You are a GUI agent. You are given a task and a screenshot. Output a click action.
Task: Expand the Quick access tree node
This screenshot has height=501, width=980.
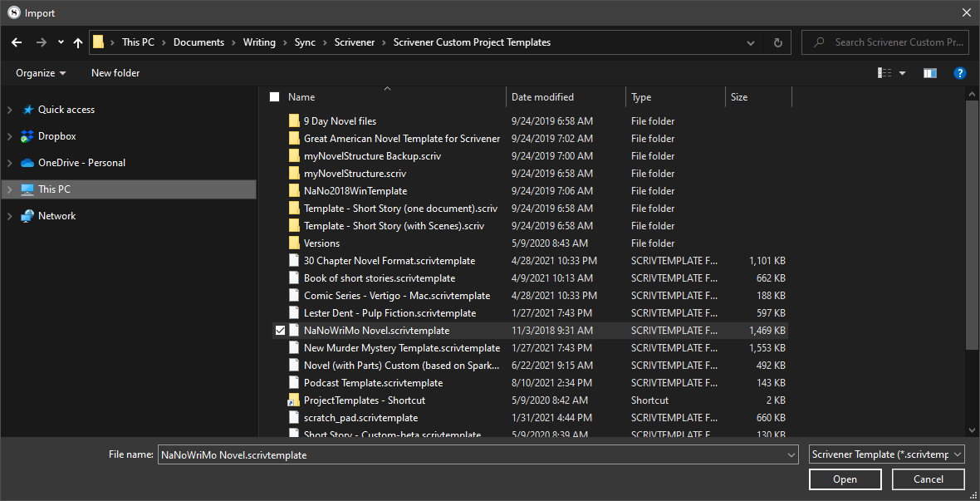coord(9,110)
